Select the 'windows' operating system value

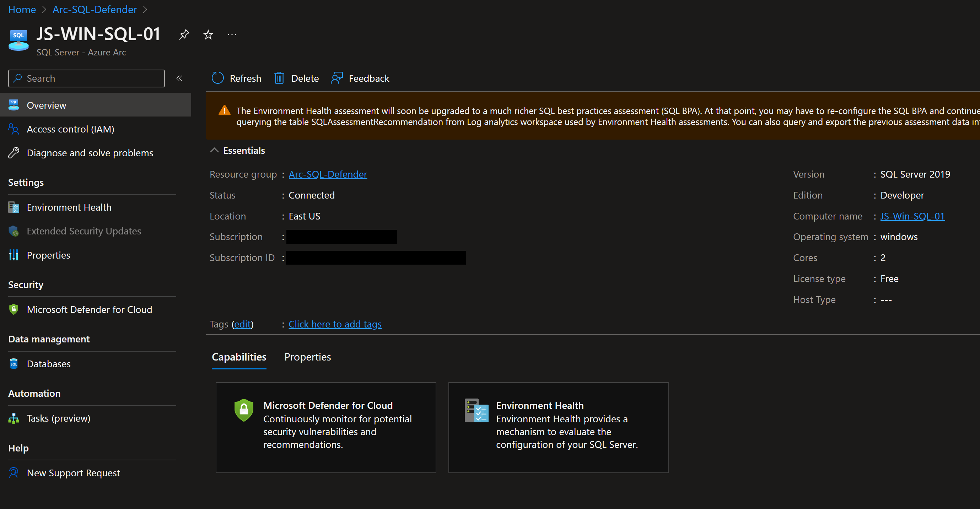click(899, 237)
